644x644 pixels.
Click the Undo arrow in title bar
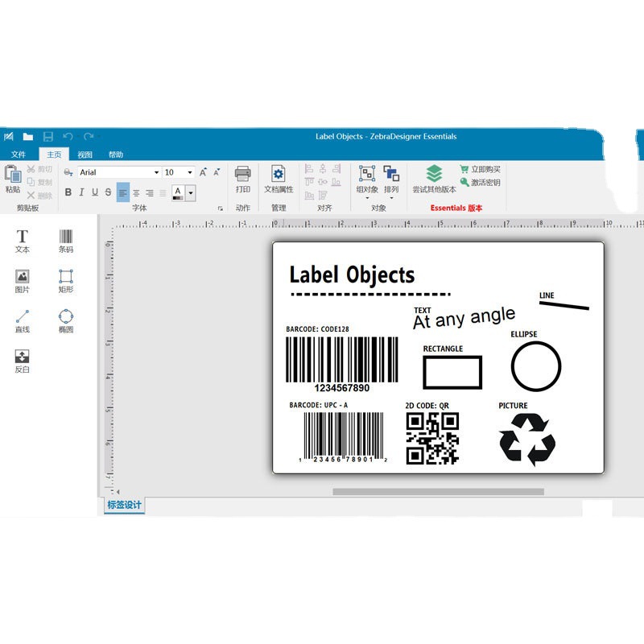pyautogui.click(x=68, y=136)
